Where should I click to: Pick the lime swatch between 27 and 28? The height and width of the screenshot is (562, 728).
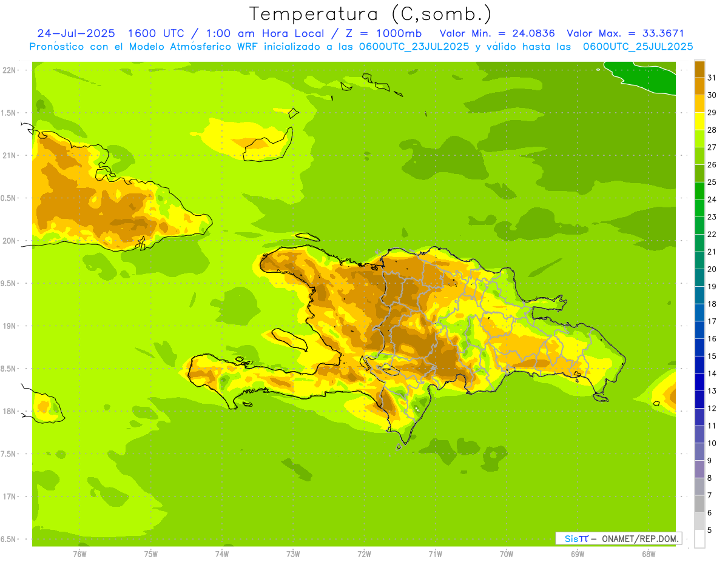pyautogui.click(x=699, y=139)
